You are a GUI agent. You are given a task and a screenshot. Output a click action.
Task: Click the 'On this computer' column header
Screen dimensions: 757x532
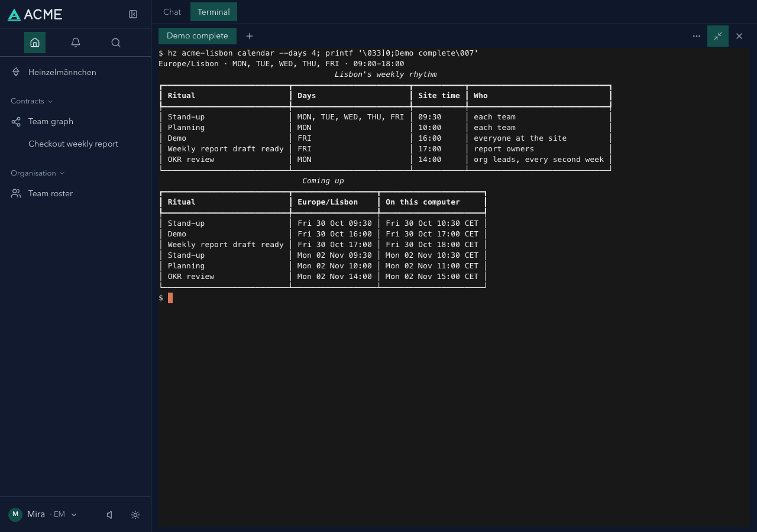(423, 202)
